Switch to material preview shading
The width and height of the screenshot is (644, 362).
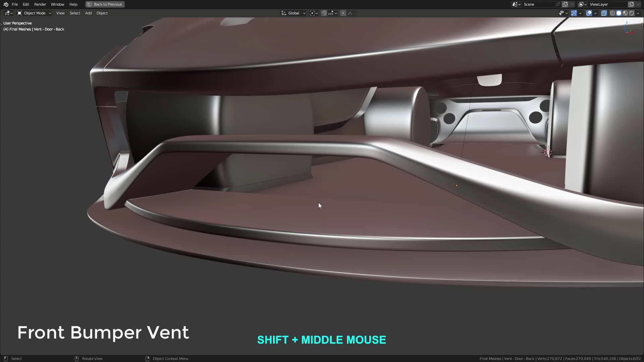click(x=625, y=13)
